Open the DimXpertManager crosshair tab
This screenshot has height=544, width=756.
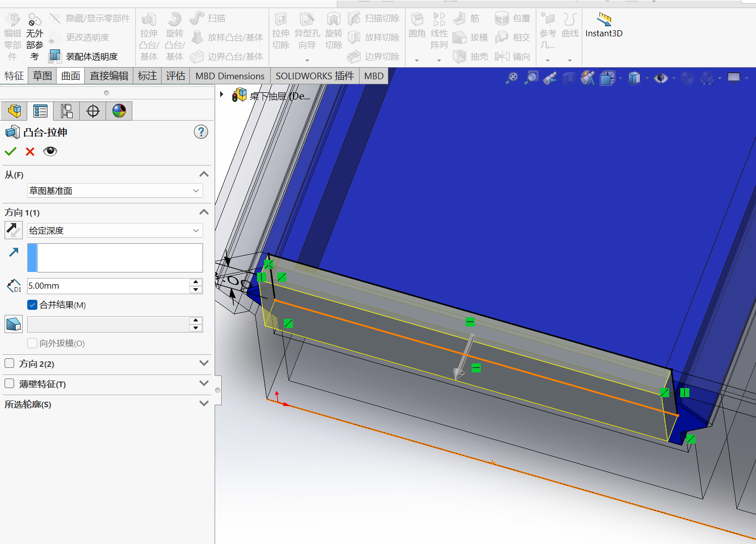coord(93,111)
